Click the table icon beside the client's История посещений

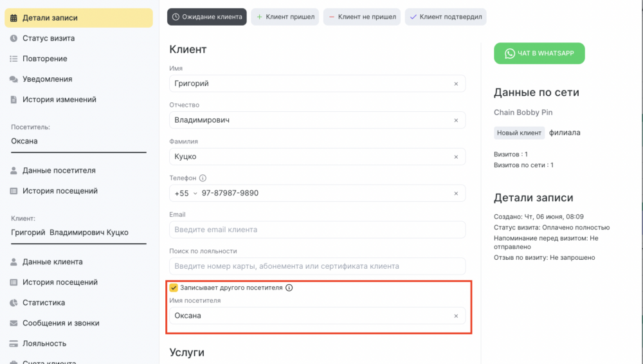point(14,282)
